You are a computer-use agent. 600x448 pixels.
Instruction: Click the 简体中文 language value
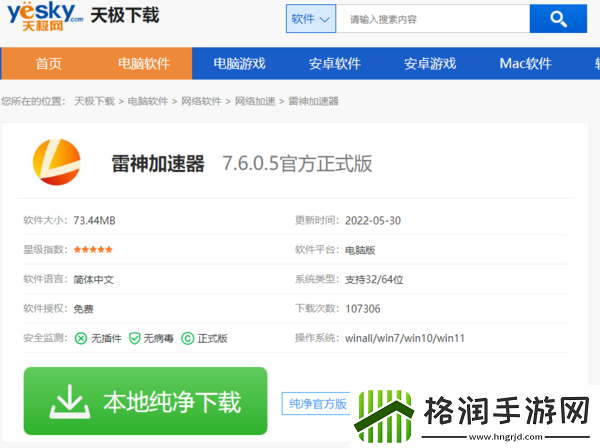[x=94, y=279]
